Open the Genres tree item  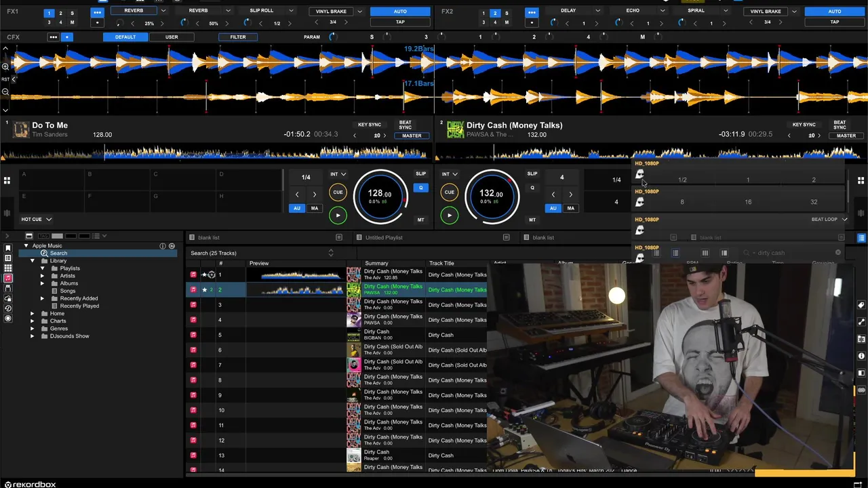pyautogui.click(x=59, y=329)
